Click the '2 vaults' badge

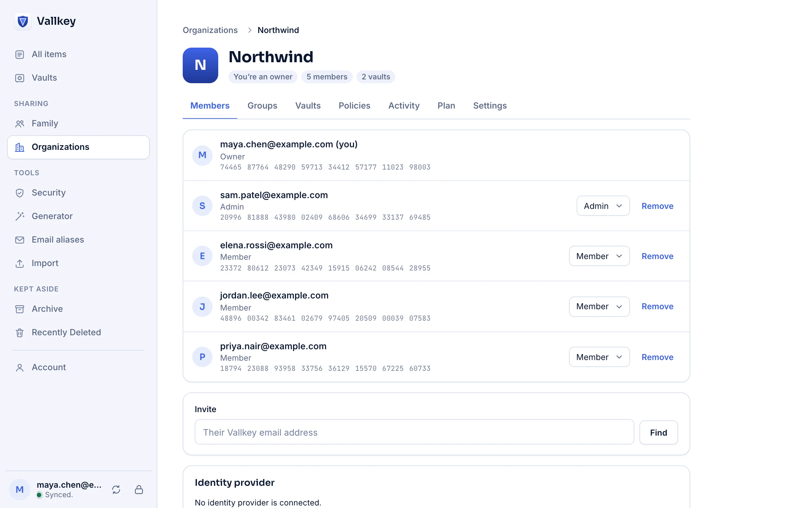(376, 77)
